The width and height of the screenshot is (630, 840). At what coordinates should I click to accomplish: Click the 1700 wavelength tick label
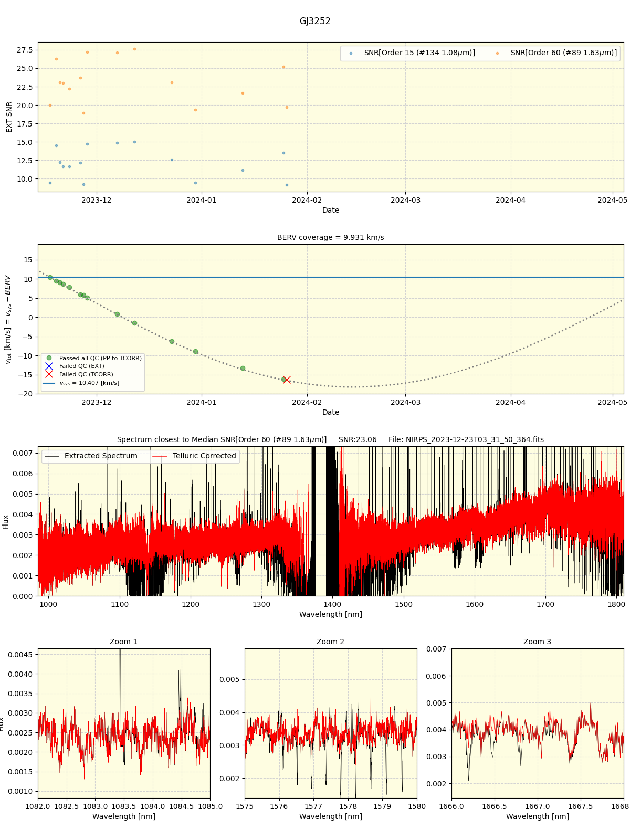pos(545,604)
